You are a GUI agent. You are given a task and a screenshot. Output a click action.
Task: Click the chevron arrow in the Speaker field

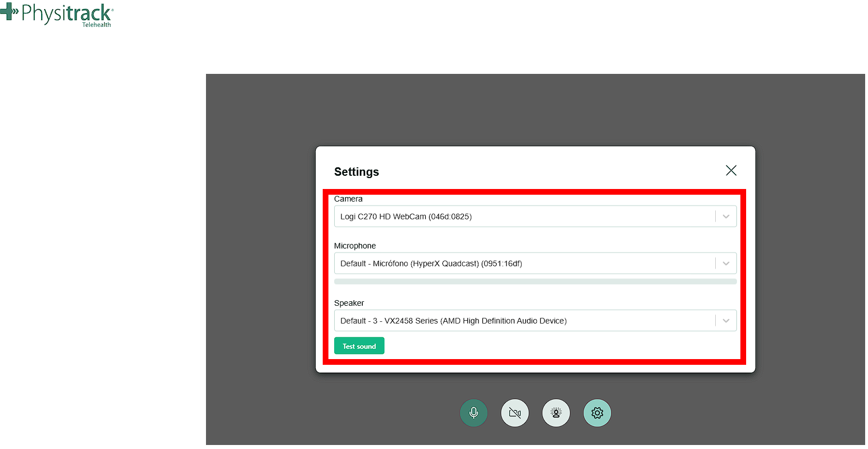pyautogui.click(x=726, y=321)
